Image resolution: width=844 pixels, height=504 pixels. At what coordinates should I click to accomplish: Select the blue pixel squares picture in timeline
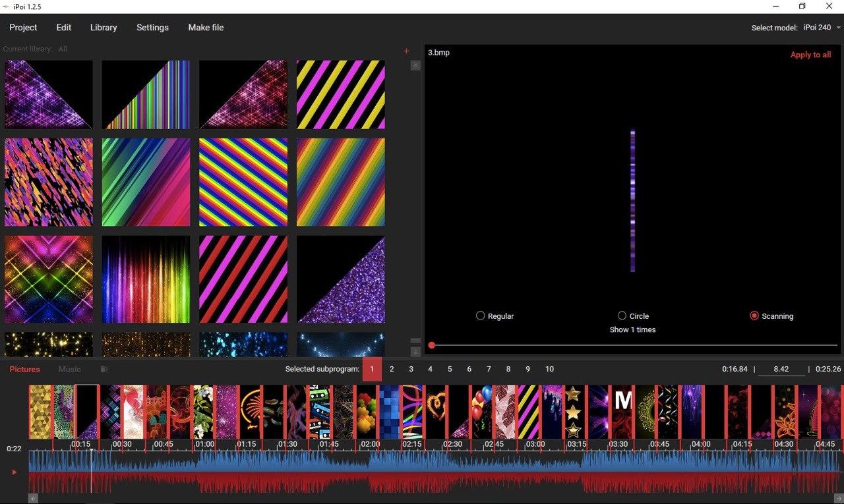pos(389,412)
